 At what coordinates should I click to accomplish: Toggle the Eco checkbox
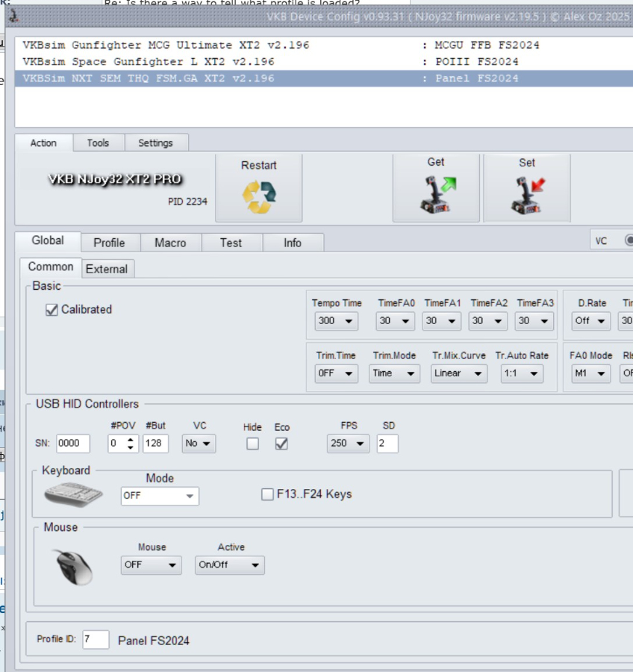(281, 444)
